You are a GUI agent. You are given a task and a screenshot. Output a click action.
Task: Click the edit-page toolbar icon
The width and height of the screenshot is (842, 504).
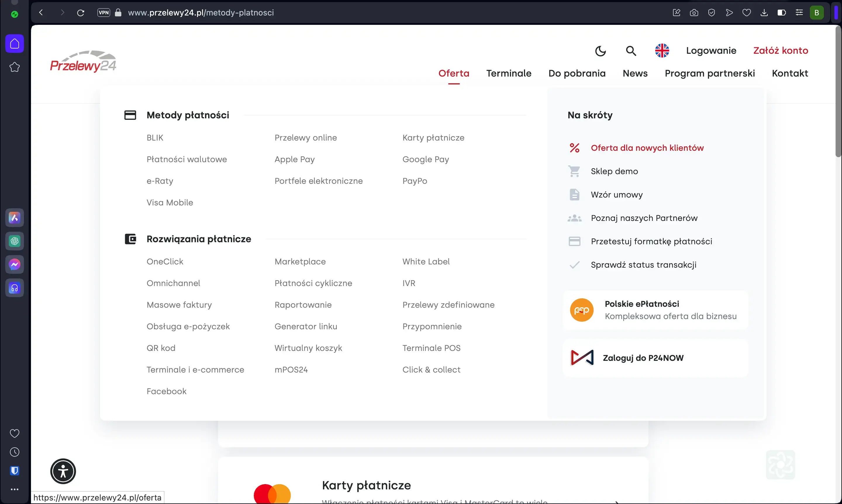click(676, 13)
